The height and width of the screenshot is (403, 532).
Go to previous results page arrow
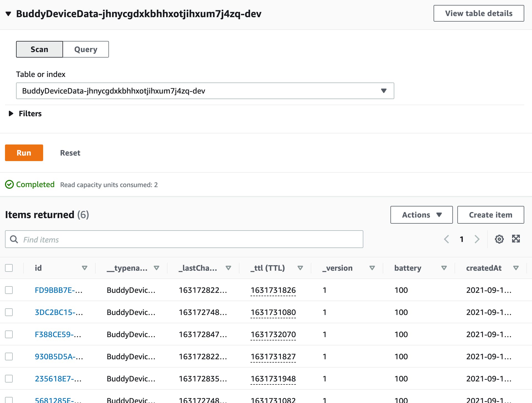446,239
